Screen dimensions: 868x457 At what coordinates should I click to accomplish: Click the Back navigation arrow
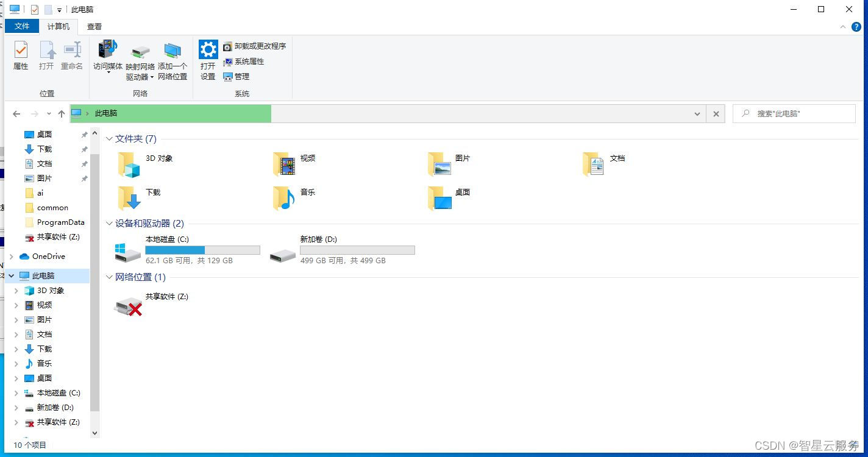[x=16, y=114]
